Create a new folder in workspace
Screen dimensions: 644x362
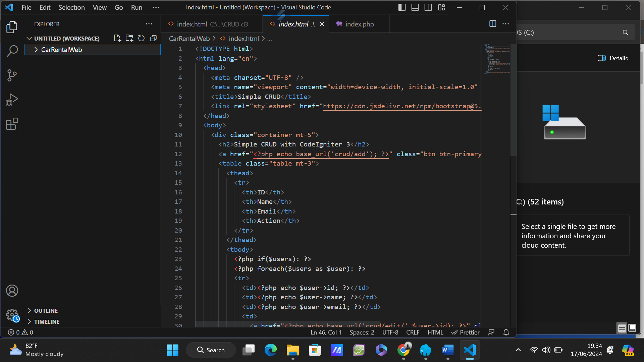(x=129, y=39)
